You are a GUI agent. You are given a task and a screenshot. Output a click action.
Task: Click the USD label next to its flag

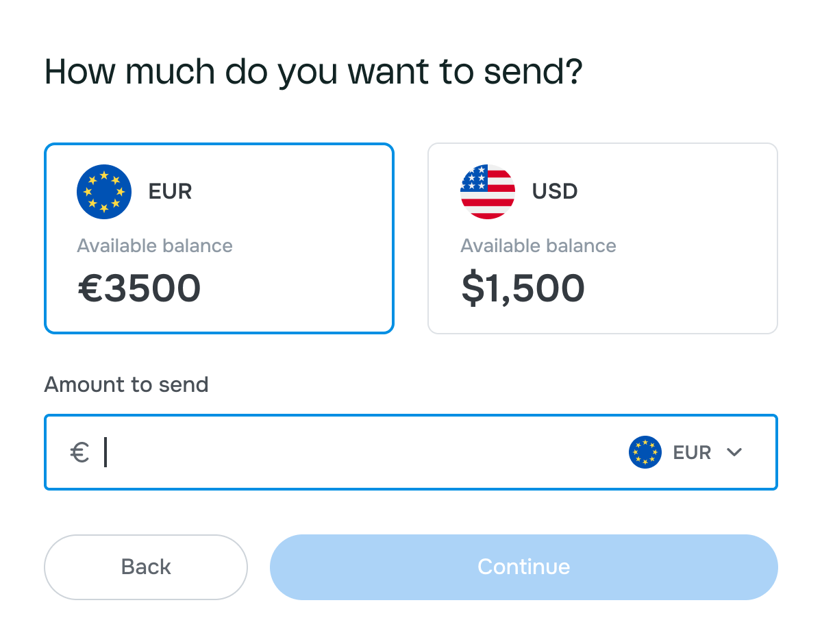(555, 192)
